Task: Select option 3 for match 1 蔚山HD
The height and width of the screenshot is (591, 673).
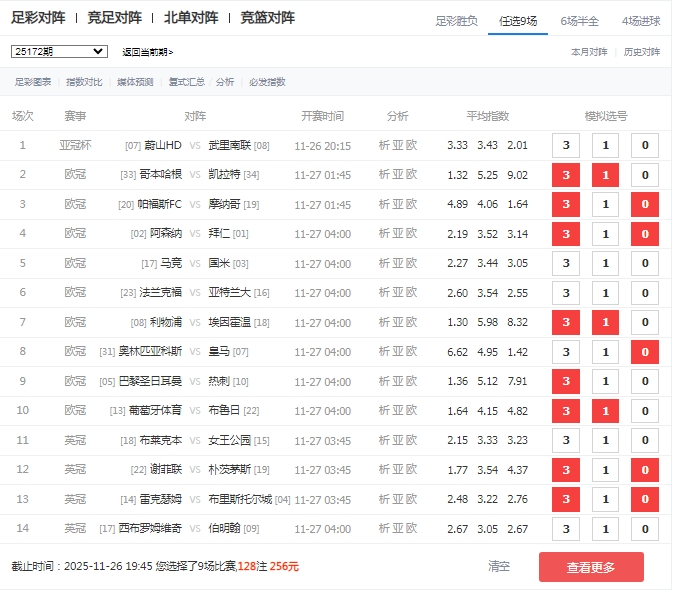Action: click(x=566, y=146)
